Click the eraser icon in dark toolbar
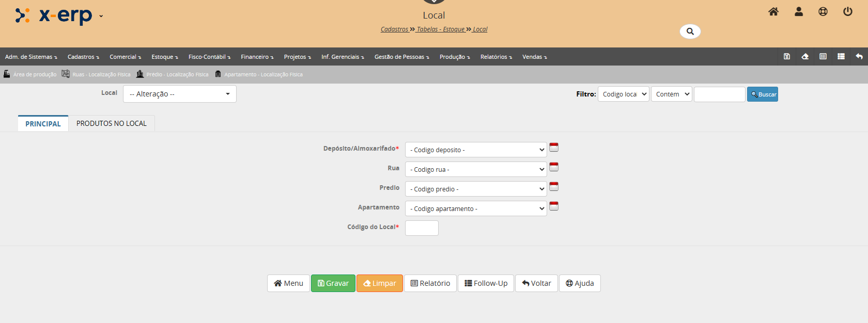Viewport: 868px width, 323px height. 804,57
